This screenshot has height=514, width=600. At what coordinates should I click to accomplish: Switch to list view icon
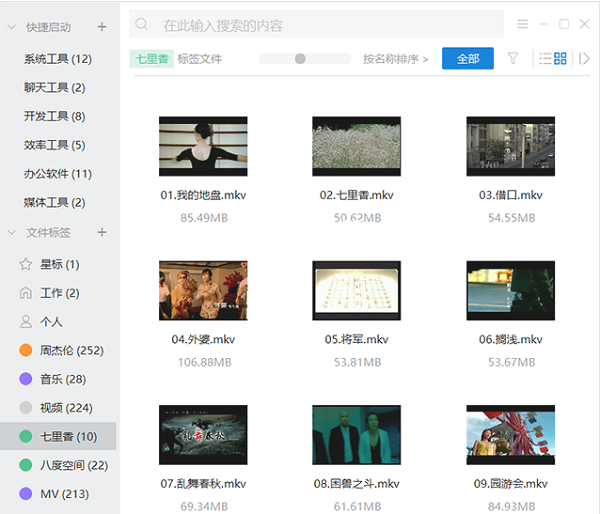pos(545,59)
